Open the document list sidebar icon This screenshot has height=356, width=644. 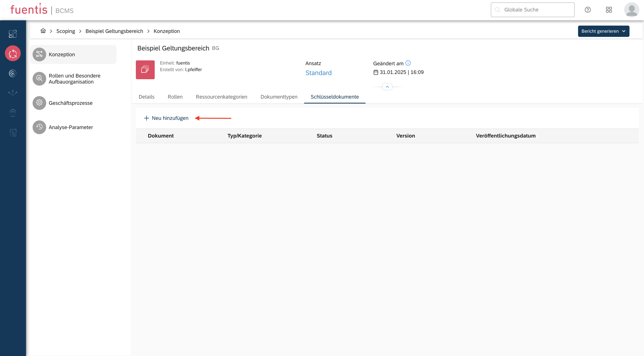click(13, 133)
